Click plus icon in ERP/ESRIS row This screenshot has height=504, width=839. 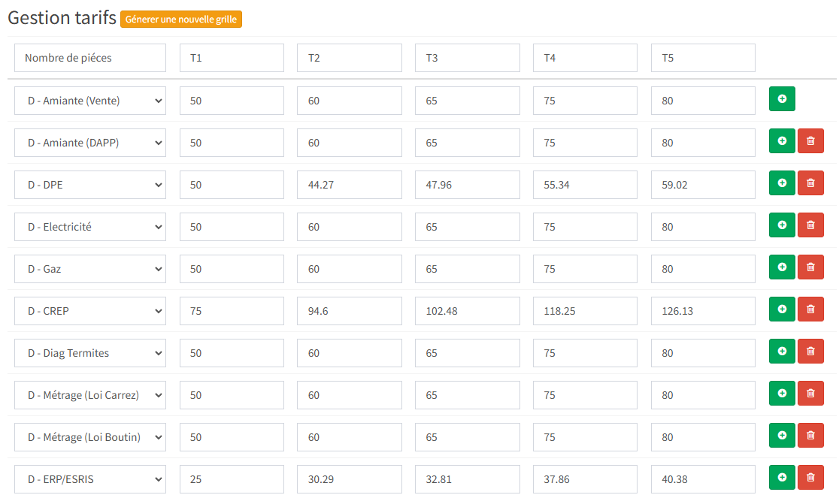[x=782, y=477]
